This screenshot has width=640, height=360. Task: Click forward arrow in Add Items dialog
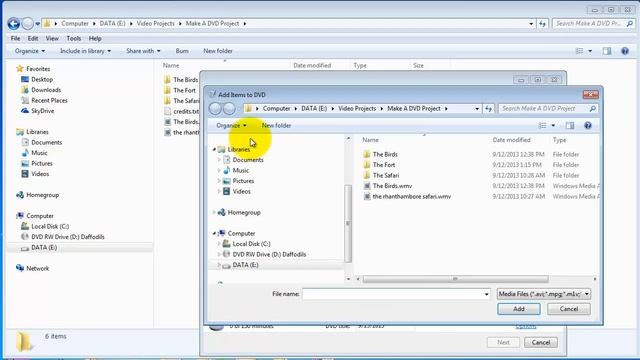tap(229, 109)
